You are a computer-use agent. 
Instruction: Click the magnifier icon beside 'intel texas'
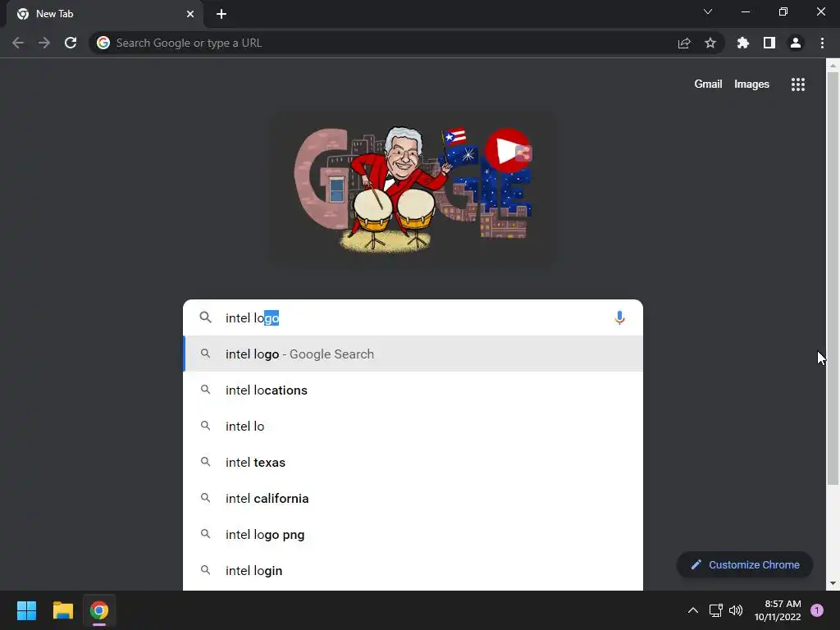tap(205, 461)
